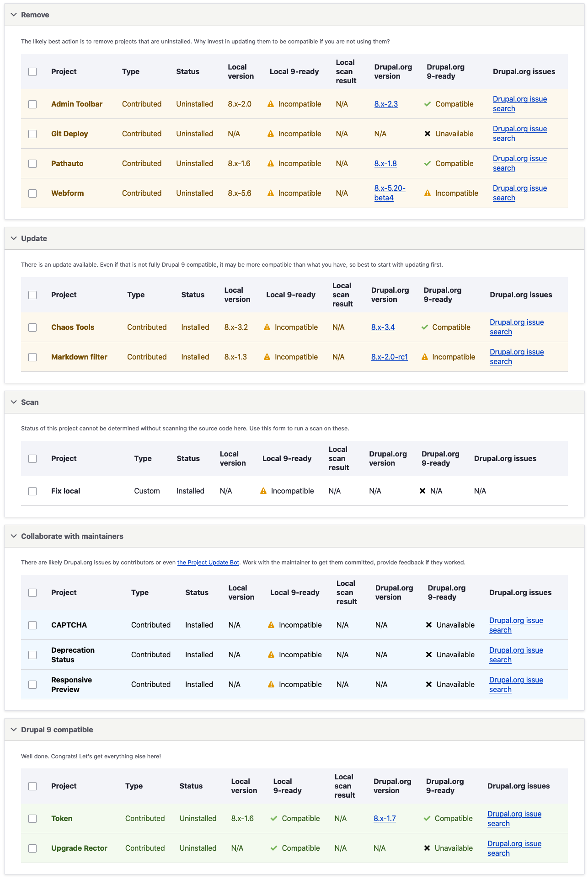Click warning icon in Markdown filter Drupal.org 9-ready cell
The image size is (588, 880).
coord(425,357)
